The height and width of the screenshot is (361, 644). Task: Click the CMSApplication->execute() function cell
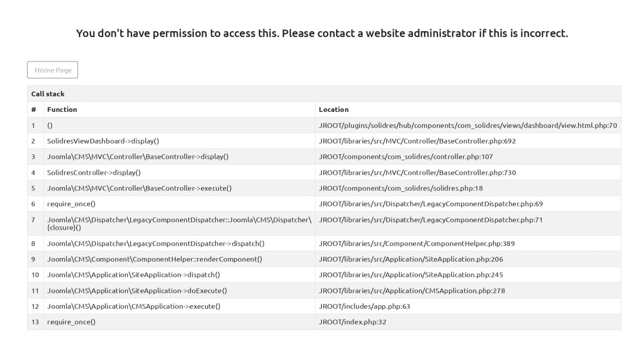click(x=134, y=306)
